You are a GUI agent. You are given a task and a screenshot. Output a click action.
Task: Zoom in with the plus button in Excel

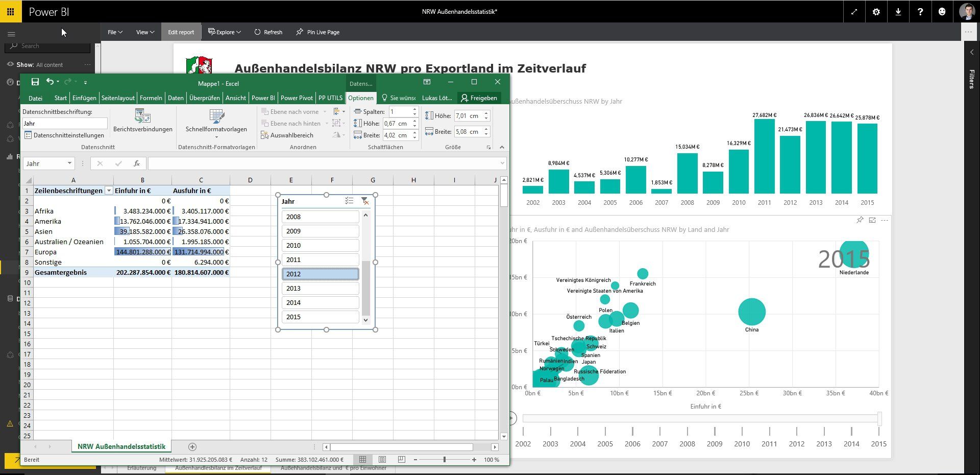point(474,460)
